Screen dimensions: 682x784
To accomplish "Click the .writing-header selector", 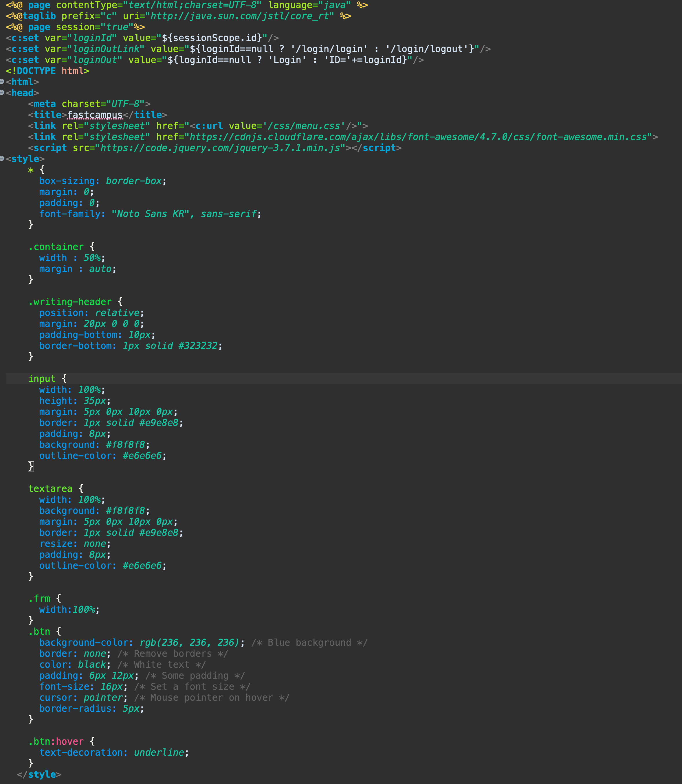I will pyautogui.click(x=70, y=302).
